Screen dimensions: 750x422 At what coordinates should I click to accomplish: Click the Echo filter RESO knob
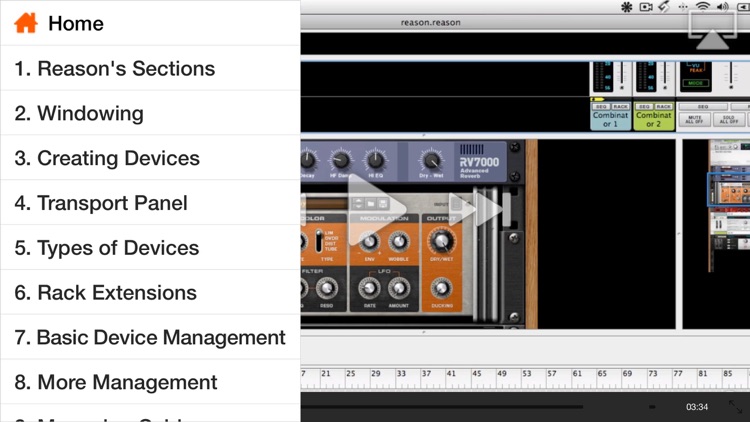tap(327, 289)
